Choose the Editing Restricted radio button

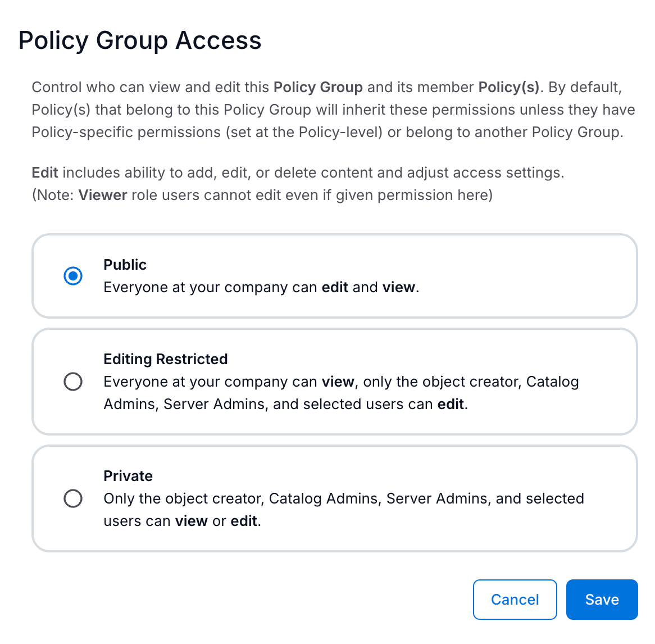click(73, 382)
